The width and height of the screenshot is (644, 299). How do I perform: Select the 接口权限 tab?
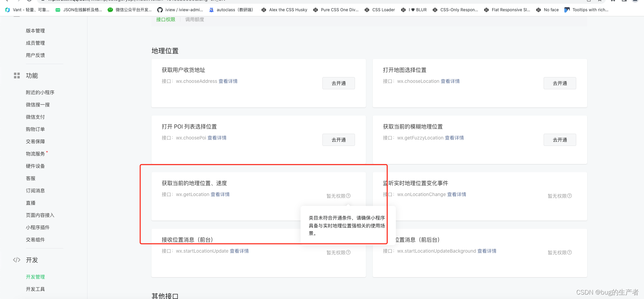click(165, 20)
